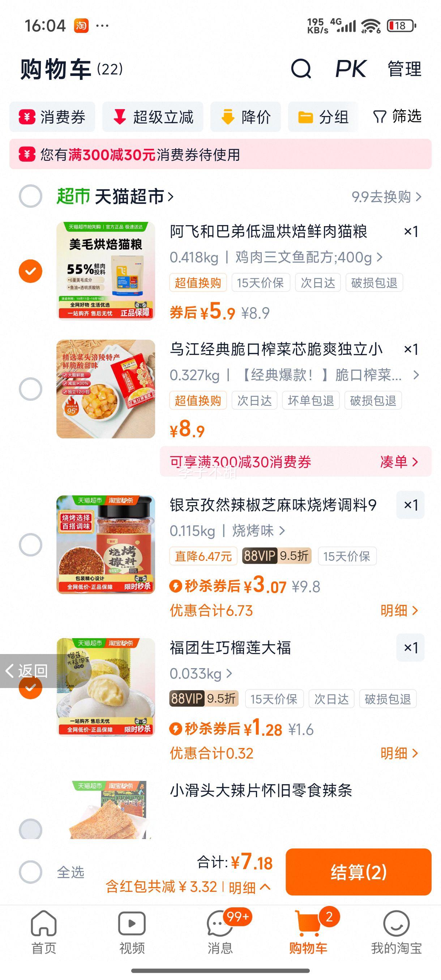Tap the ×1 quantity of 银京调料
This screenshot has width=441, height=980.
click(410, 505)
